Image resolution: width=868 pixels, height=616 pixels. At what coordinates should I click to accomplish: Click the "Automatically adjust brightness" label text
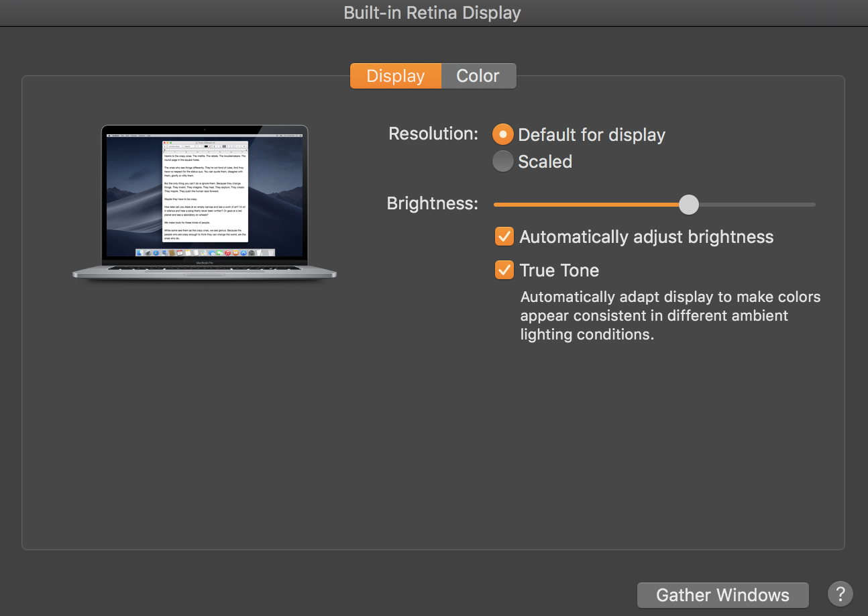pyautogui.click(x=646, y=237)
